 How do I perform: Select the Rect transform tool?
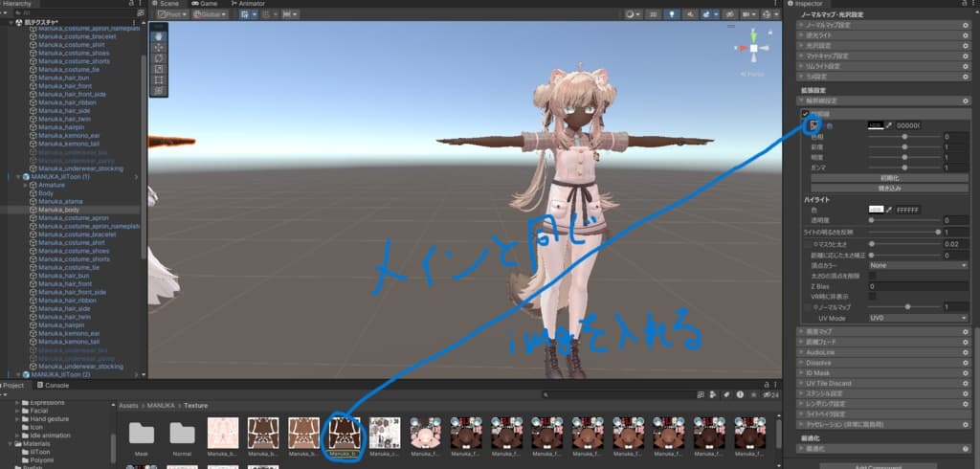tap(159, 80)
